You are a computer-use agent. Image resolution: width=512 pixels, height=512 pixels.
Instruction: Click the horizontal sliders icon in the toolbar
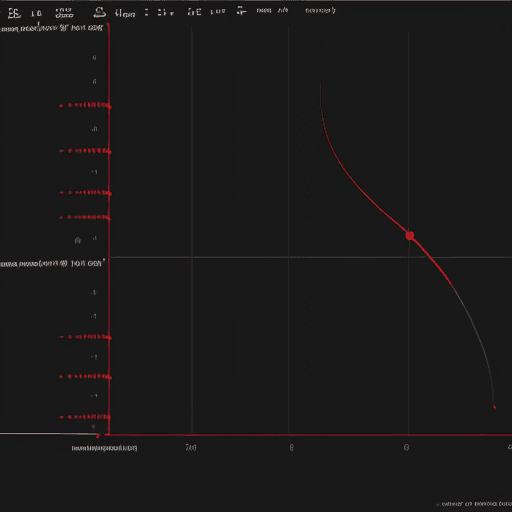click(x=241, y=11)
